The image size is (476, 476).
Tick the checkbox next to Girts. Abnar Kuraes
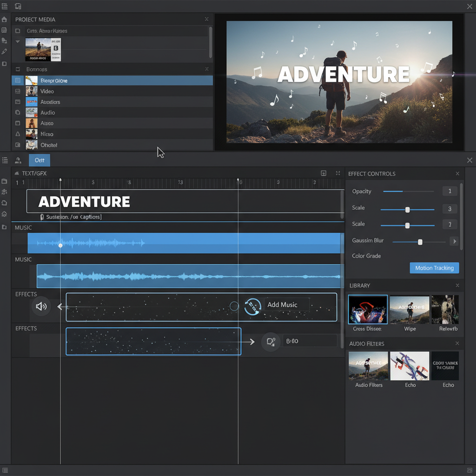coord(18,31)
